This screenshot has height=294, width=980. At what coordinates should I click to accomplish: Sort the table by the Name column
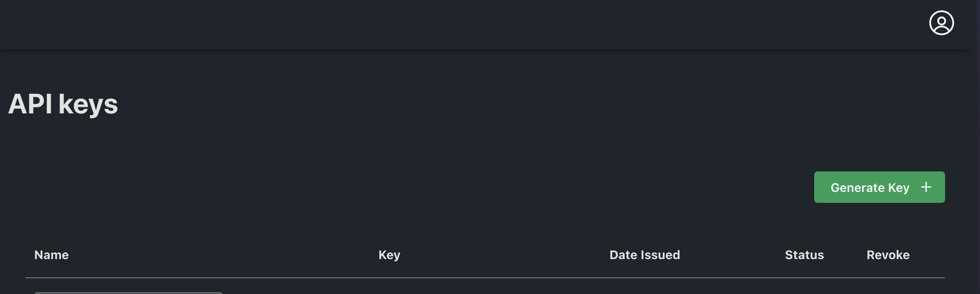tap(51, 255)
